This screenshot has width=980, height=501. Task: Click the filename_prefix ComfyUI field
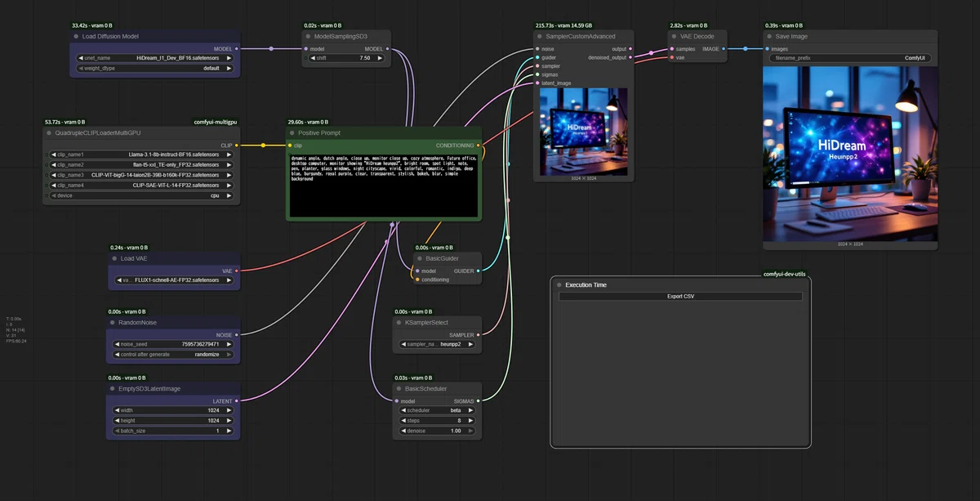[850, 58]
